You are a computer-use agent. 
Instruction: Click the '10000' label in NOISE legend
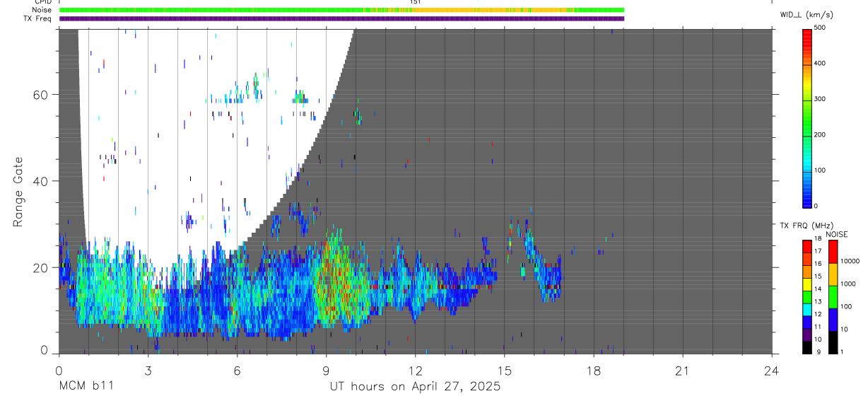(x=850, y=261)
